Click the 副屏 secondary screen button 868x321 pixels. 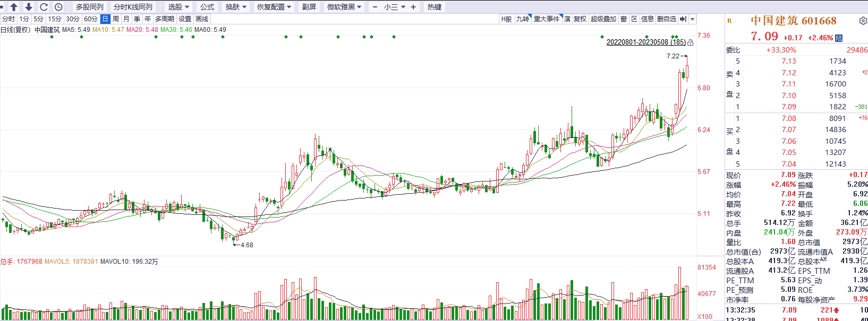pyautogui.click(x=309, y=7)
